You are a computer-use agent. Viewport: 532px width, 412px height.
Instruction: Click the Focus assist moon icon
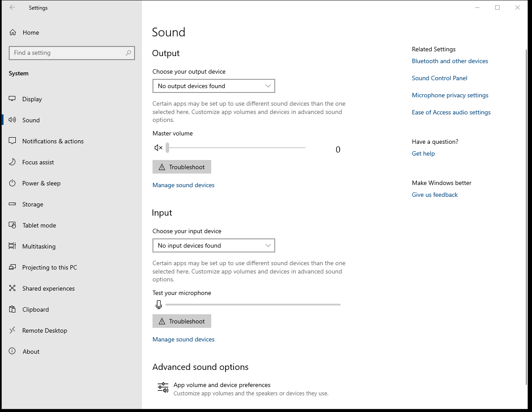(x=13, y=162)
